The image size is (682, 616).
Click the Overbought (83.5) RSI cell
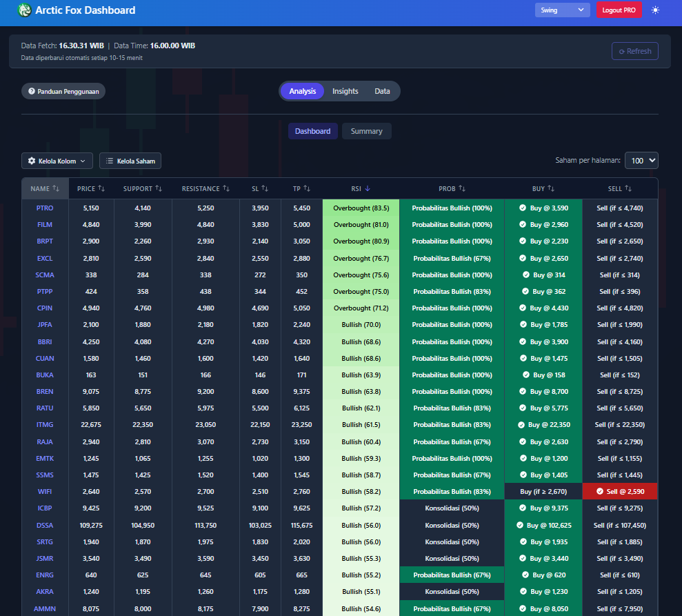pyautogui.click(x=361, y=208)
